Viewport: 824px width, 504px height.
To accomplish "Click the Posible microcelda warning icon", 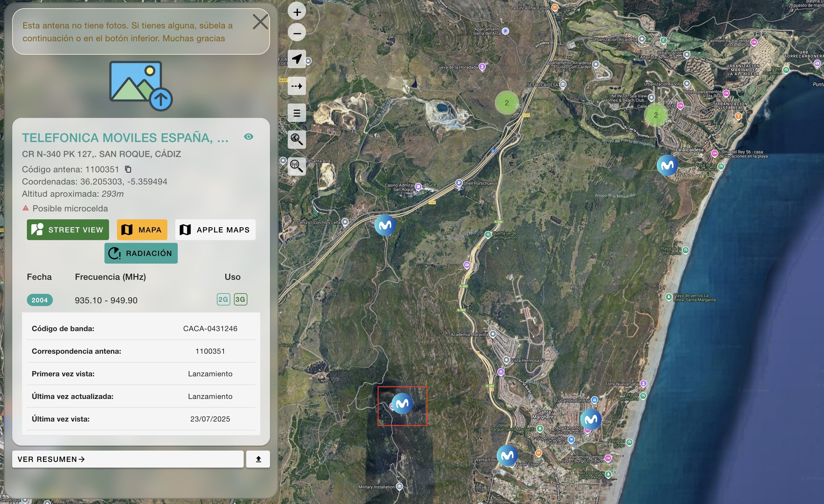I will point(25,208).
